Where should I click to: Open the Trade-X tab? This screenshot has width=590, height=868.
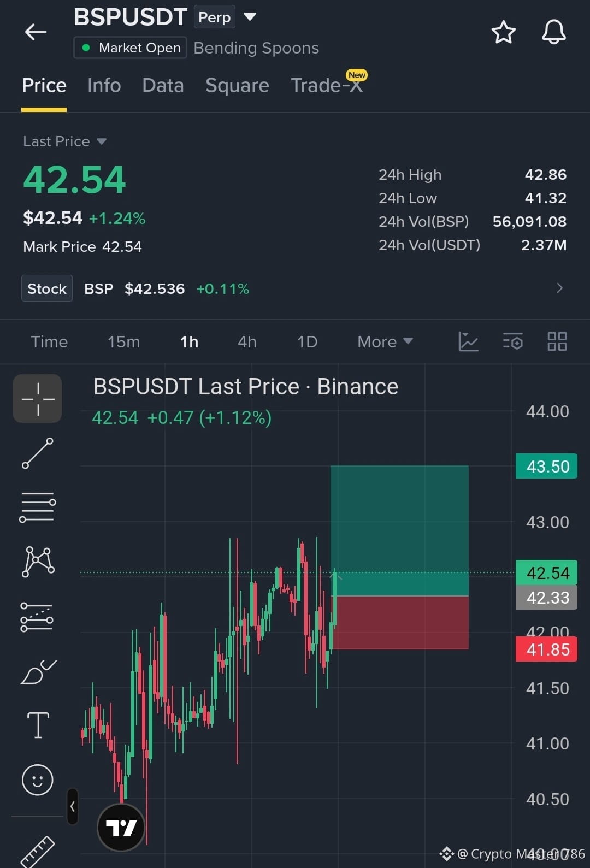tap(327, 85)
